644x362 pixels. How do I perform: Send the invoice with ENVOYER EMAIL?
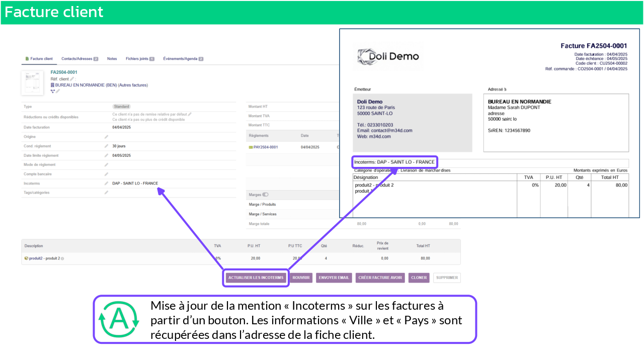coord(334,278)
